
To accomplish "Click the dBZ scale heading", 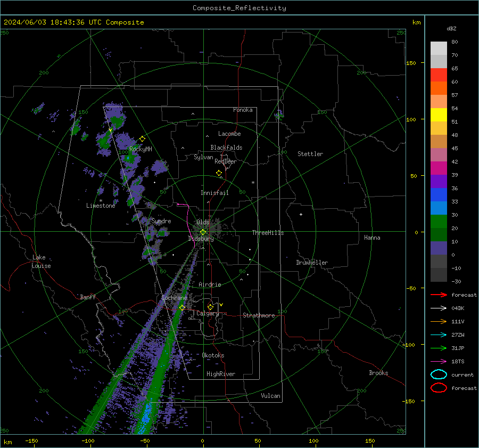I will coord(451,29).
